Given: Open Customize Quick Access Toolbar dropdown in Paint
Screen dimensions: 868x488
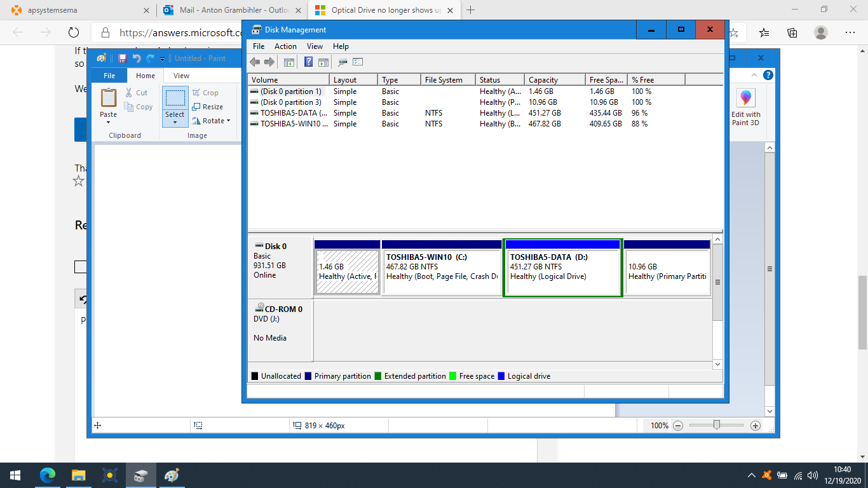Looking at the screenshot, I should click(162, 58).
